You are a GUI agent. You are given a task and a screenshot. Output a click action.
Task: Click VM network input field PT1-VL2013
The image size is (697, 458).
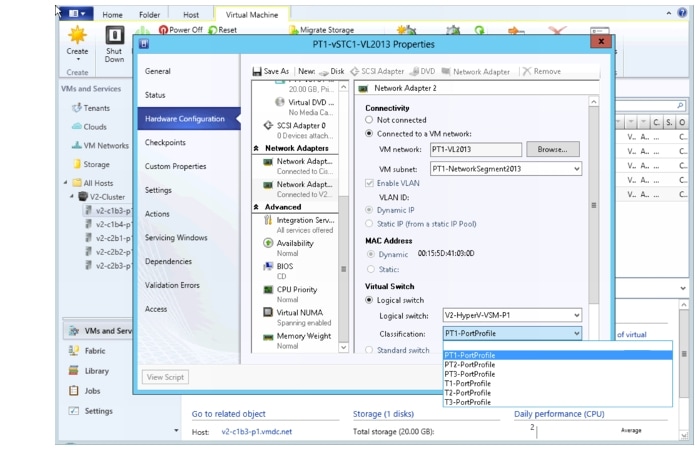coord(476,149)
